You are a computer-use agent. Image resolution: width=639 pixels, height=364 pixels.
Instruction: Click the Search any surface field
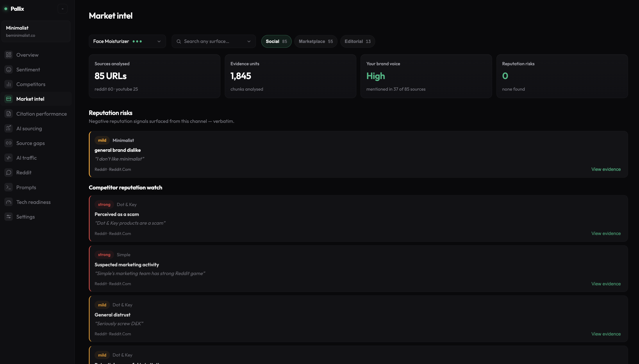[x=214, y=41]
